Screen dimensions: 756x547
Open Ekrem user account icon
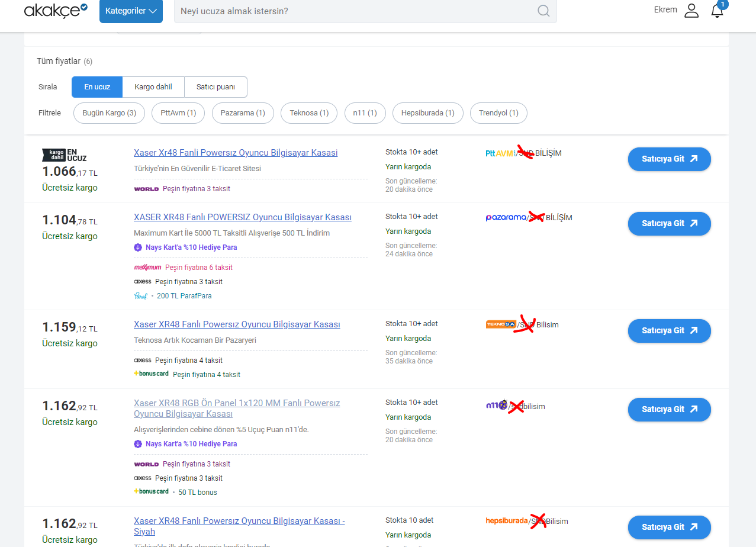(691, 10)
